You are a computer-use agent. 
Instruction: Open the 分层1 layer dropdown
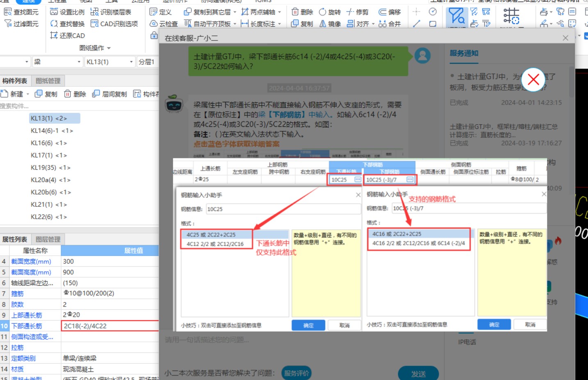(x=148, y=62)
